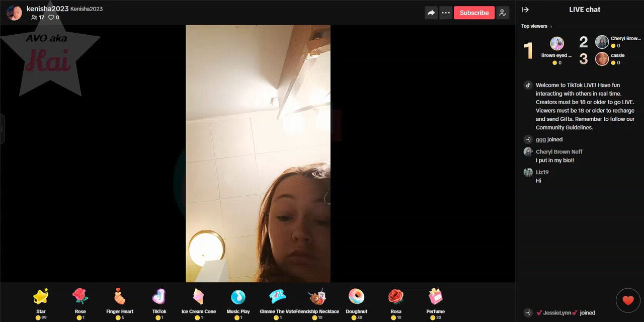Click Liz19's username in chat
The width and height of the screenshot is (644, 322).
click(542, 172)
